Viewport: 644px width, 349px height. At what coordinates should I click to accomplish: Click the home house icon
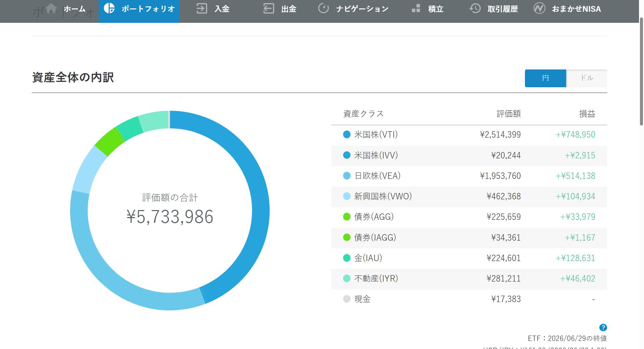click(51, 8)
